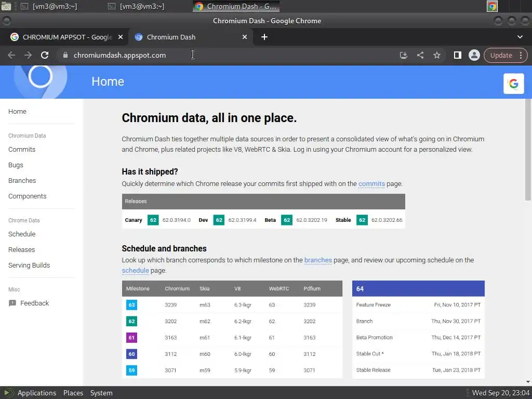Click the Update button in the toolbar
The height and width of the screenshot is (399, 532).
click(x=501, y=55)
